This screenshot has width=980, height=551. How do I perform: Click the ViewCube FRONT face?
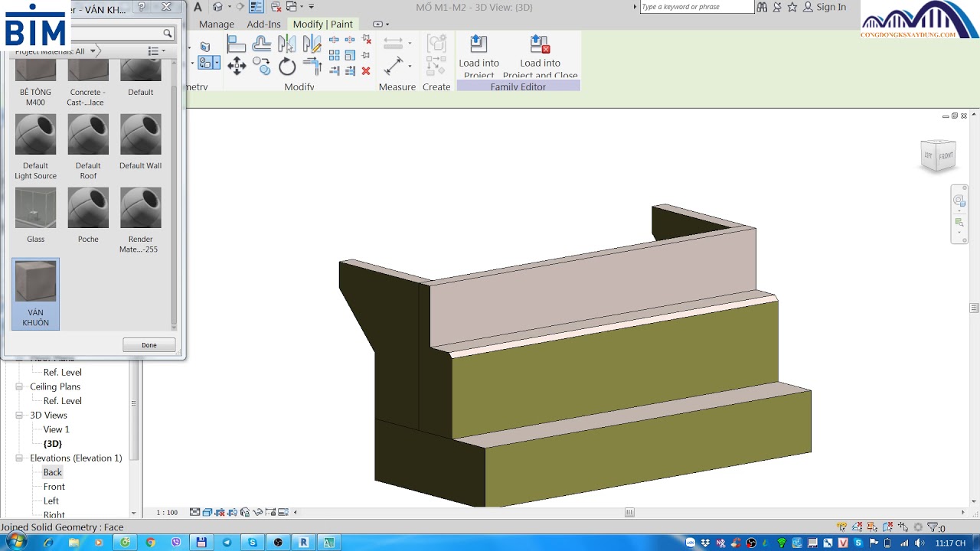pyautogui.click(x=946, y=156)
